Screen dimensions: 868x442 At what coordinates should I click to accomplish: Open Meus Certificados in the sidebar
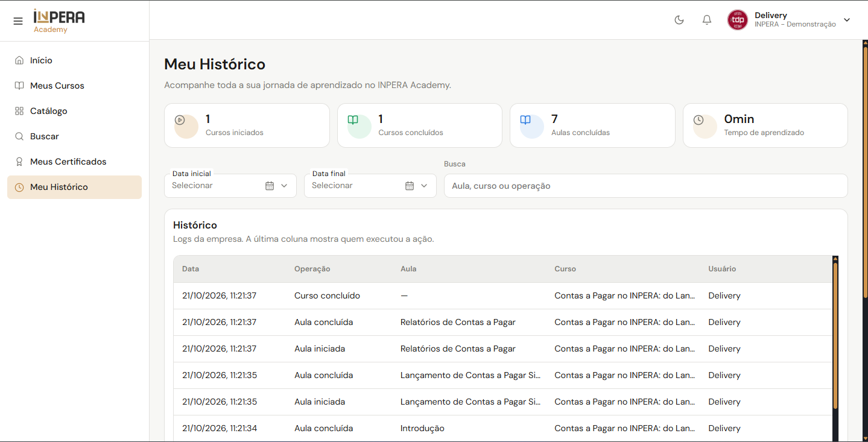[74, 162]
